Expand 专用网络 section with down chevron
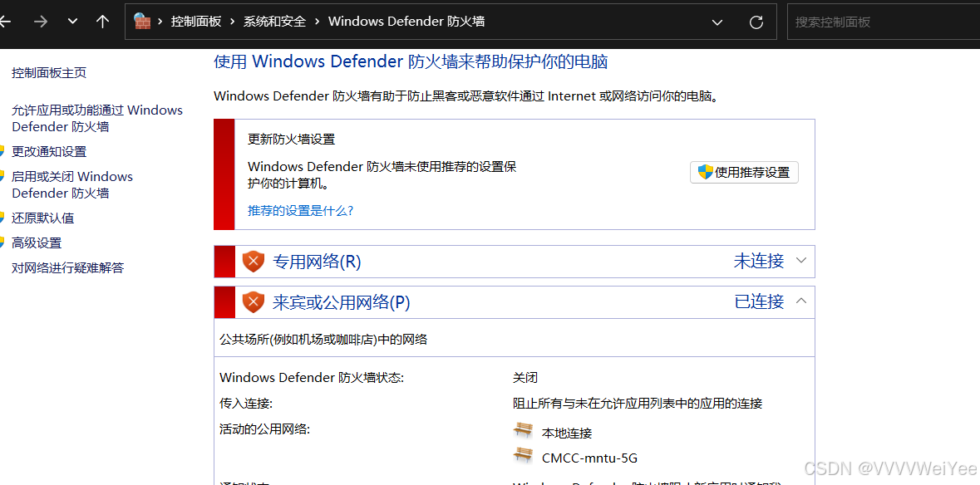980x485 pixels. 801,260
